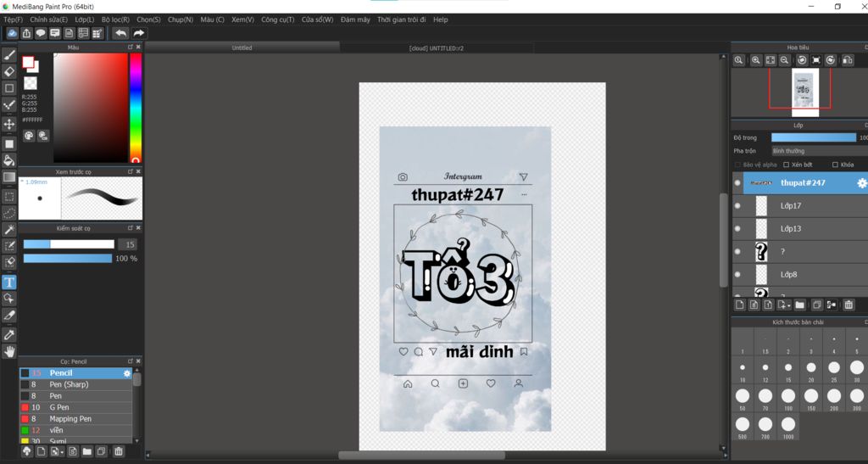Select the Eraser tool in left toolbar
The width and height of the screenshot is (868, 464).
8,71
